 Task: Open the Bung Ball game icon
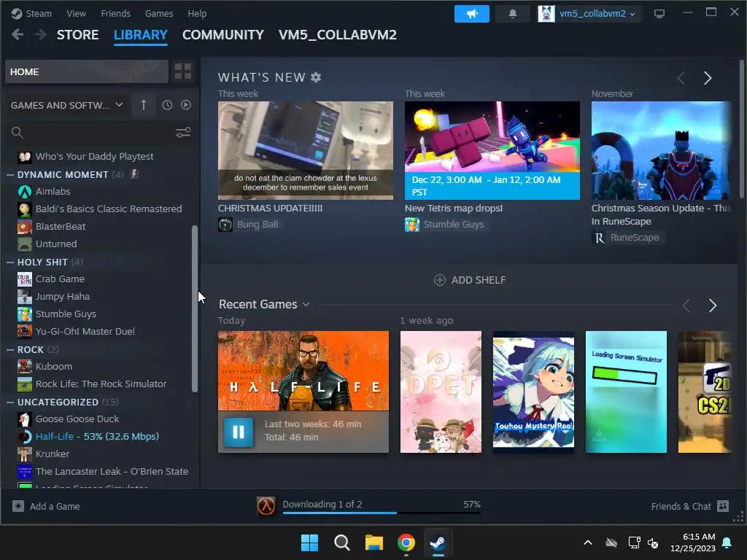click(x=225, y=225)
